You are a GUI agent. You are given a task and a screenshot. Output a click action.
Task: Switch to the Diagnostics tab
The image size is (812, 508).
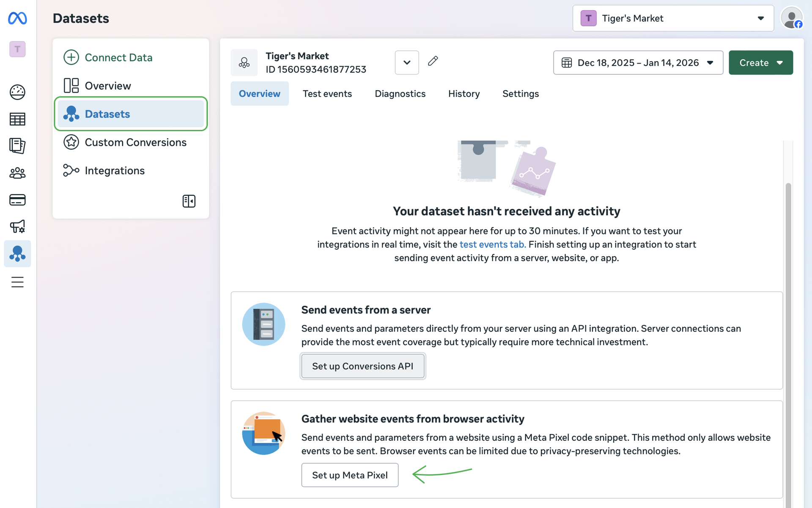pyautogui.click(x=400, y=93)
